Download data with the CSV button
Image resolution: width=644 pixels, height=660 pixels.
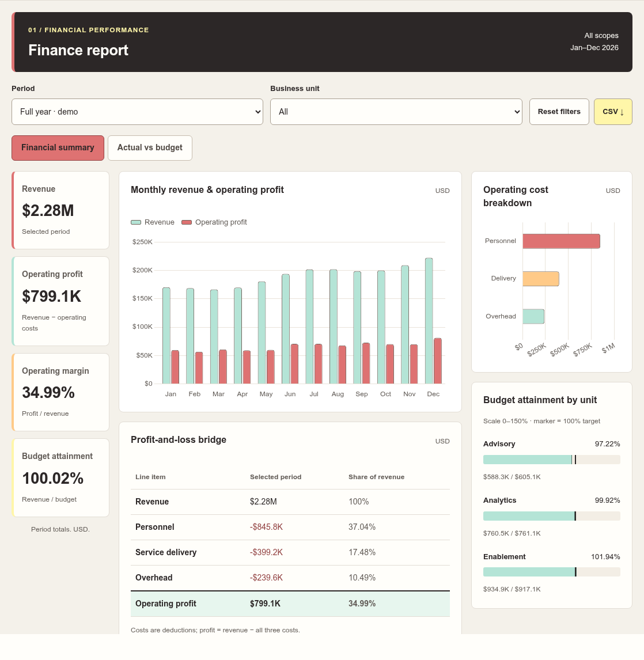613,112
